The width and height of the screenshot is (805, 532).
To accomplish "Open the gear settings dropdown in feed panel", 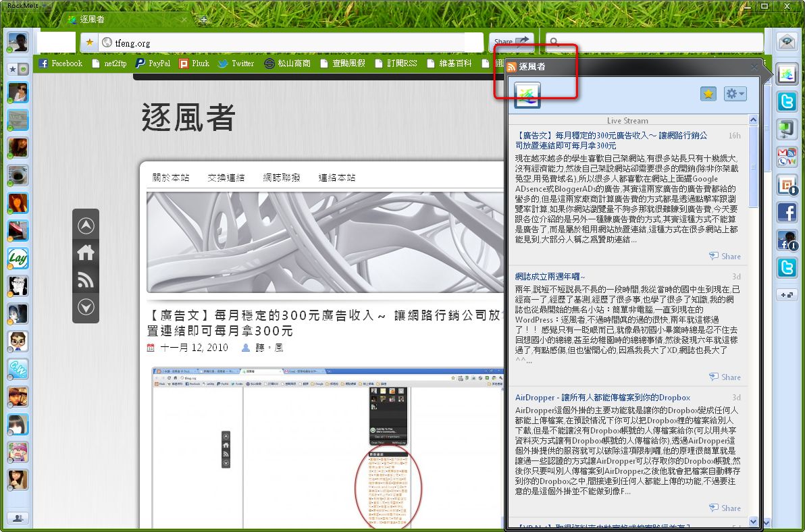I will (735, 94).
